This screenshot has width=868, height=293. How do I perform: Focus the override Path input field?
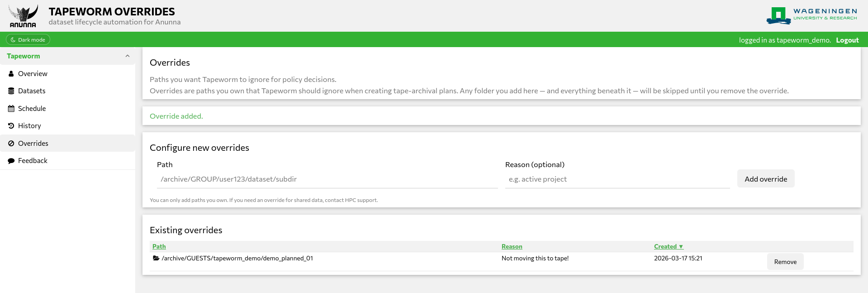click(x=327, y=179)
